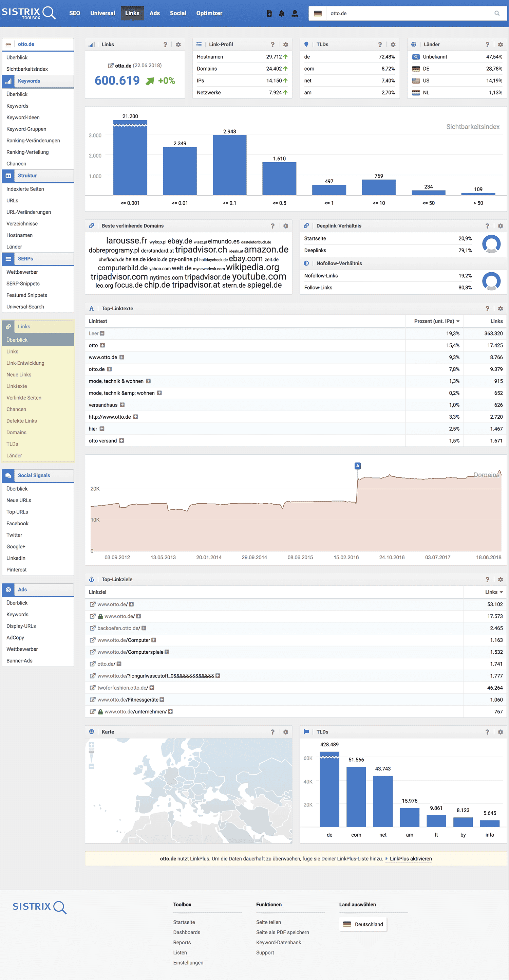509x980 pixels.
Task: Open Dashboards footer link
Action: point(187,932)
